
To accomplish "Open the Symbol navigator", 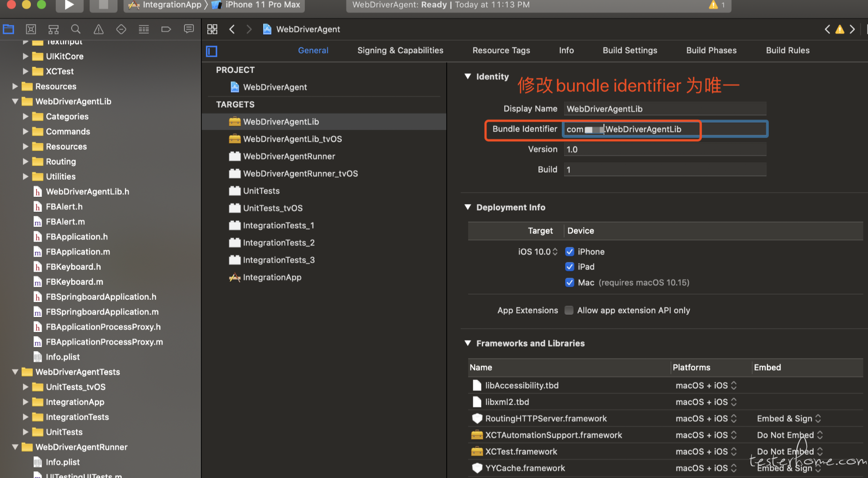I will point(53,29).
